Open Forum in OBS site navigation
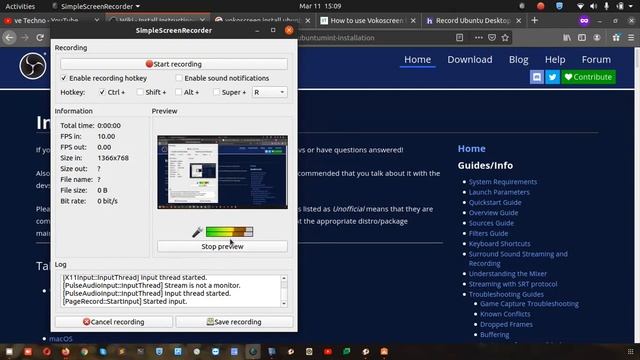This screenshot has height=360, width=640. 596,60
